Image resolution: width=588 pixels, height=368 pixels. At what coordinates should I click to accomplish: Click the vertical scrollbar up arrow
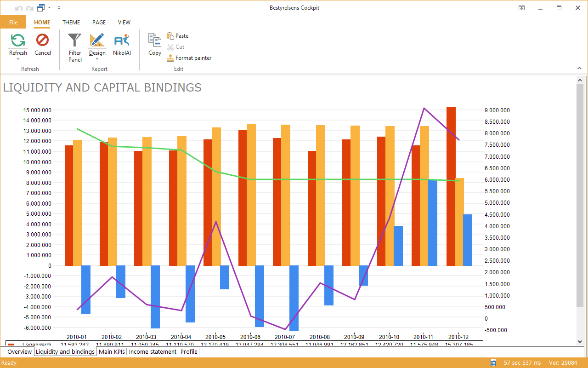[x=579, y=80]
